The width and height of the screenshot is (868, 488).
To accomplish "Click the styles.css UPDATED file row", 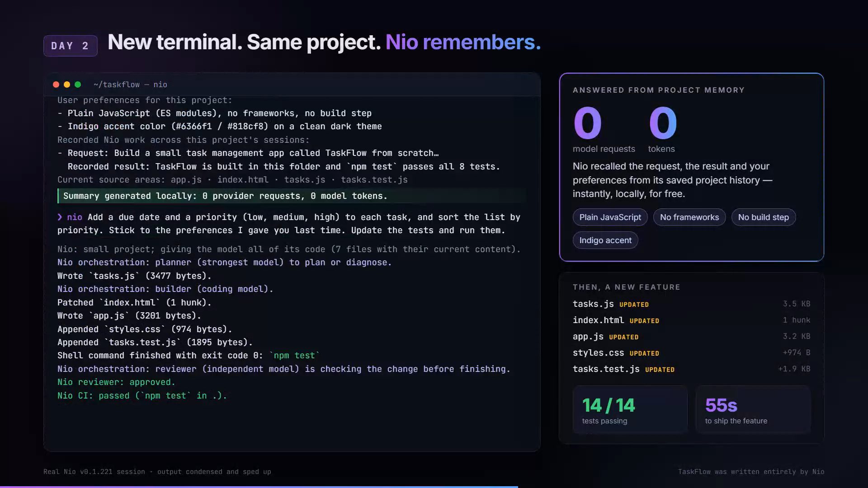I will [x=691, y=353].
